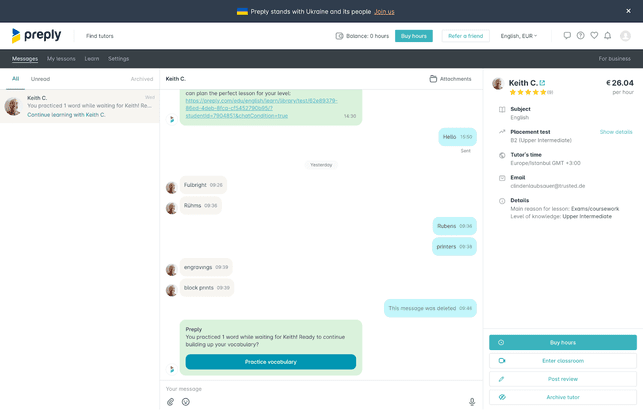Click the Archive tutor button
Screen dimensions: 643x411
click(563, 397)
